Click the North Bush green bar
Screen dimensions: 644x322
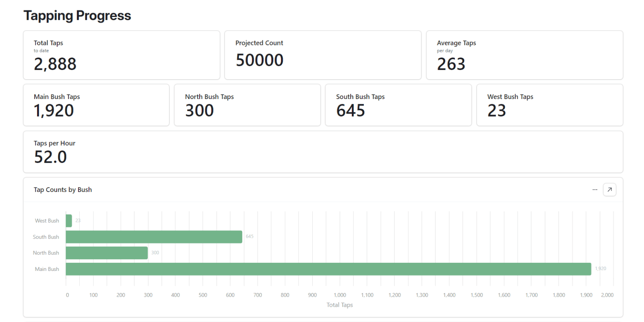(x=107, y=253)
